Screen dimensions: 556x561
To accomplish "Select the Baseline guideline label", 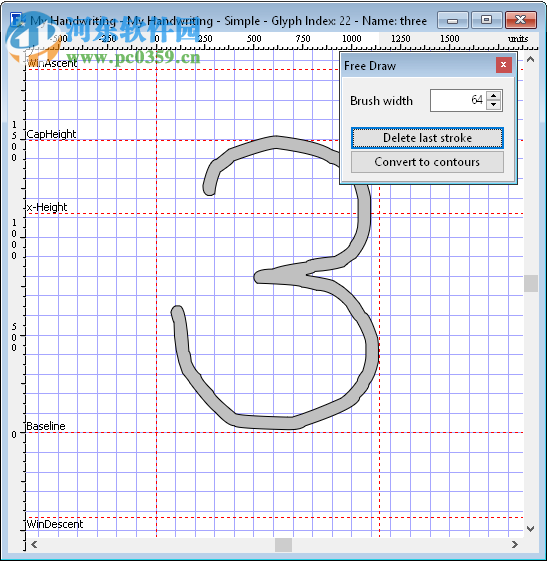I will 46,426.
